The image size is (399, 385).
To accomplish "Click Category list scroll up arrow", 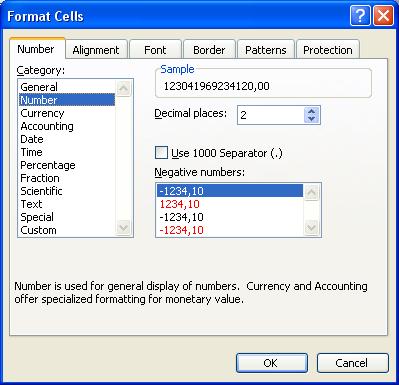I will coord(124,88).
